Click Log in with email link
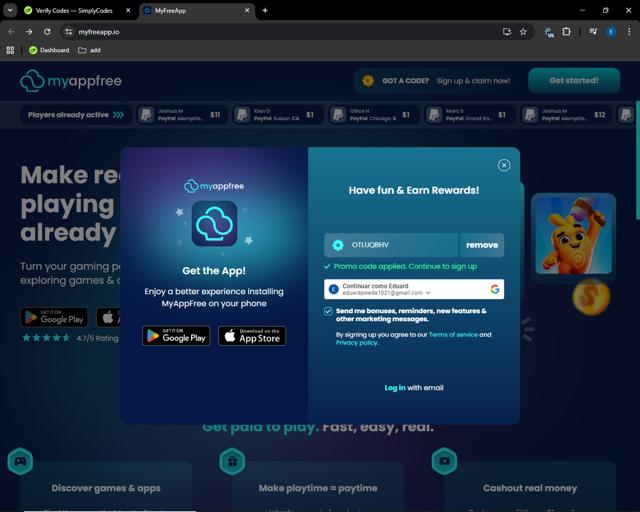Screen dimensions: 640x512 click(414, 387)
